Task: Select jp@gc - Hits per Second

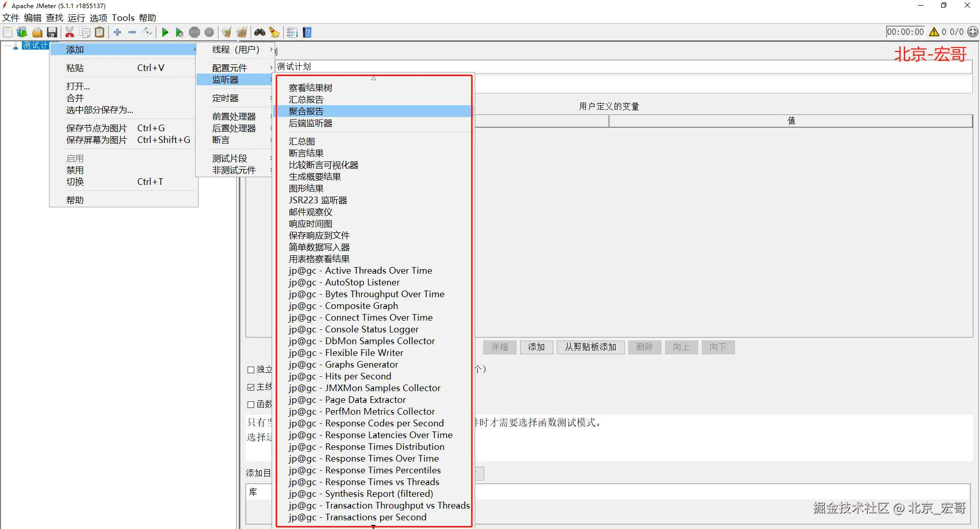Action: tap(373, 376)
